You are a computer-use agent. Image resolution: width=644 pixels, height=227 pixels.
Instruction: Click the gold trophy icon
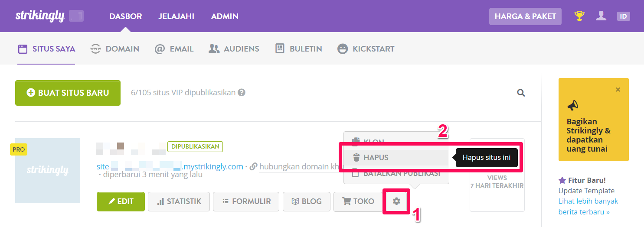(579, 16)
